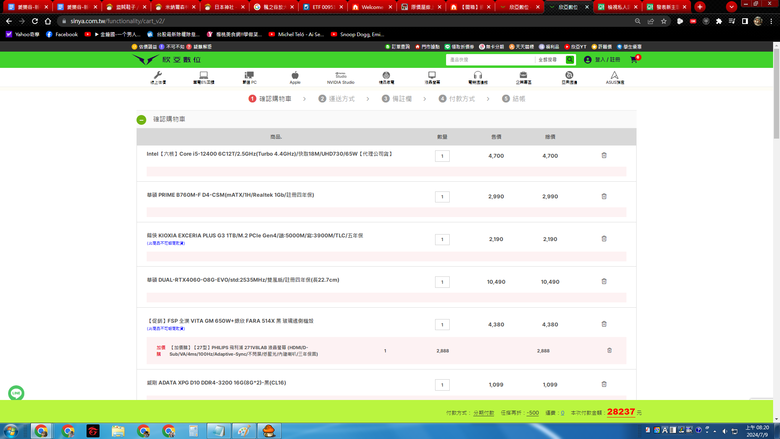
Task: Reload the page with browser refresh icon
Action: [35, 21]
